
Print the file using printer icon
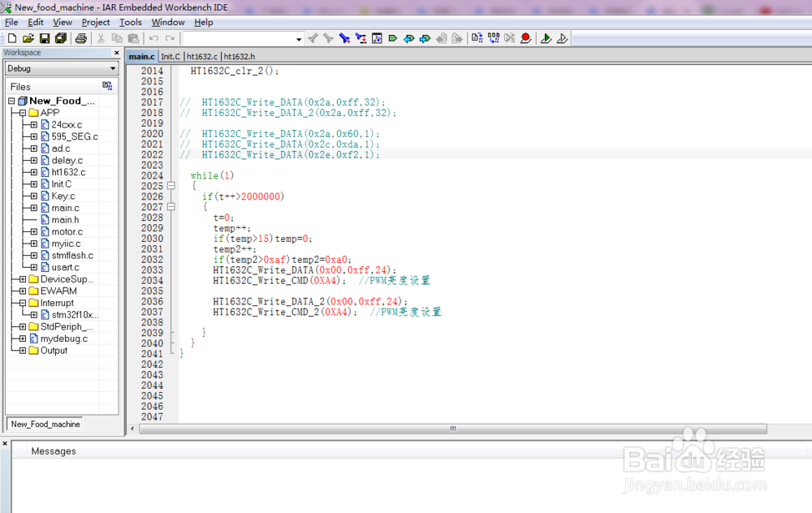(x=80, y=38)
